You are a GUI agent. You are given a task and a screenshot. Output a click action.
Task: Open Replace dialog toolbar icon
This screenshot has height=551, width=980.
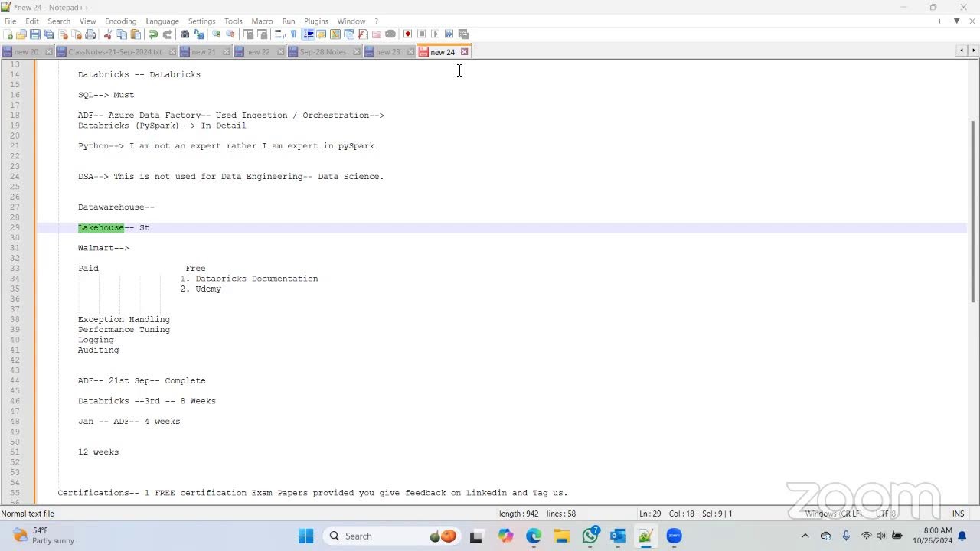[x=199, y=34]
